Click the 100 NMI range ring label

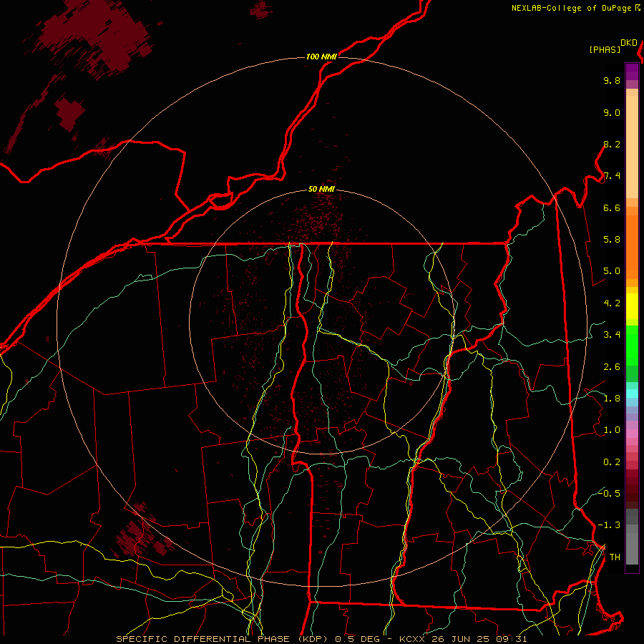(321, 57)
